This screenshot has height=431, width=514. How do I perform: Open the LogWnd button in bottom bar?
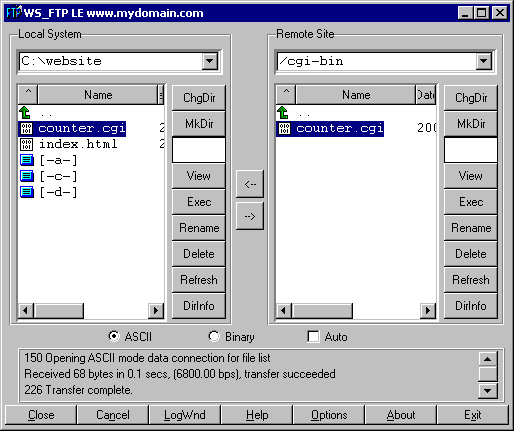coord(185,415)
